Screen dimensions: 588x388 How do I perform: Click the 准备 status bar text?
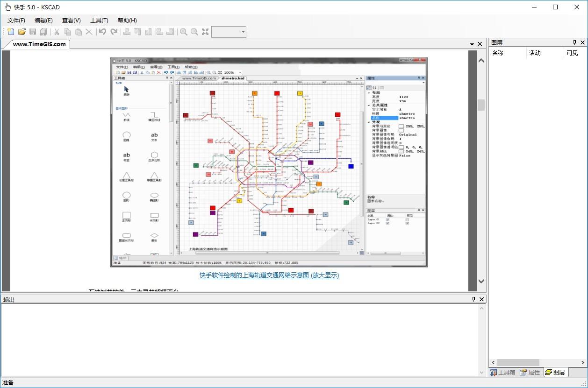[x=8, y=383]
